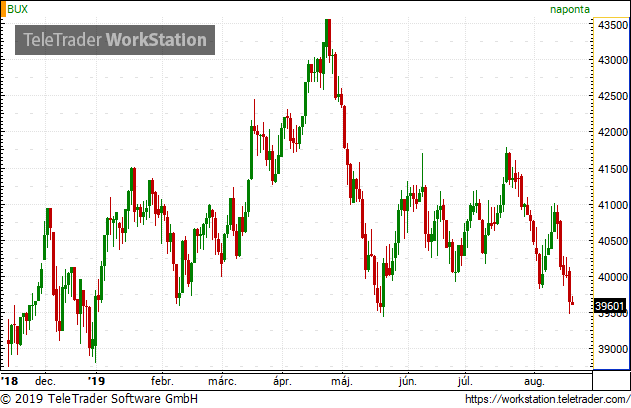Viewport: 631px width, 408px height.
Task: Click the aug. month label
Action: pyautogui.click(x=534, y=381)
